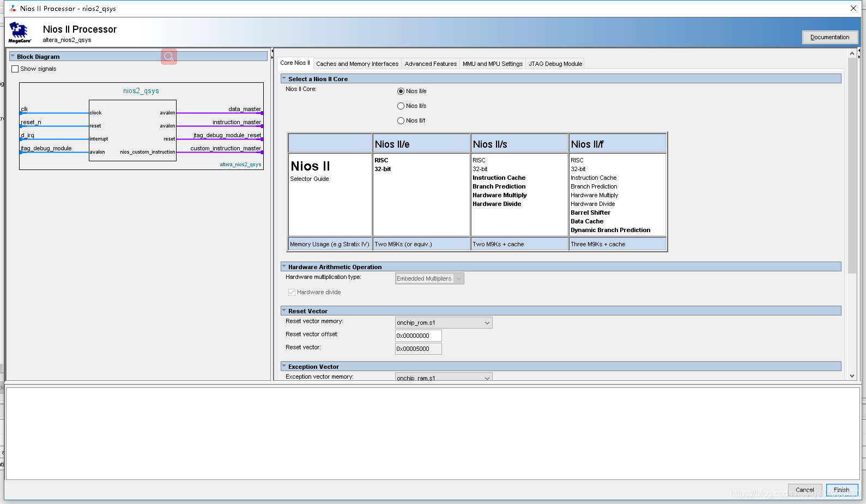Click the collapse arrow on the panel splitter
The height and width of the screenshot is (504, 866).
point(272,51)
